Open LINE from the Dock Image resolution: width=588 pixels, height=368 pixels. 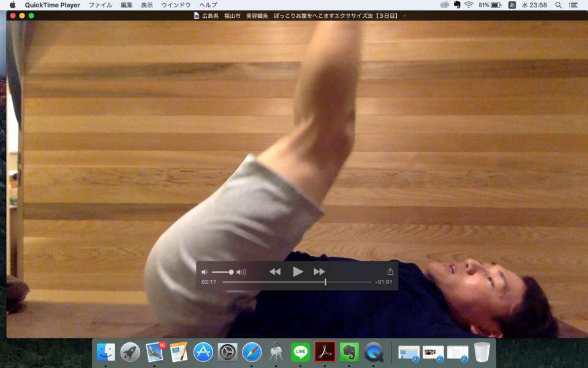300,352
